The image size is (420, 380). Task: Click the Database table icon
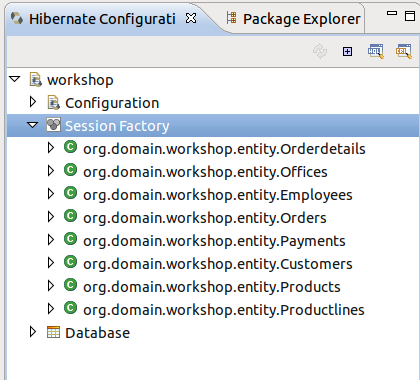coord(53,332)
